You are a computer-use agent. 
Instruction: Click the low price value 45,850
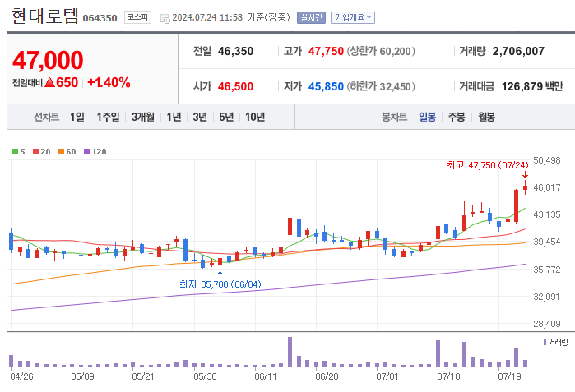coord(326,86)
